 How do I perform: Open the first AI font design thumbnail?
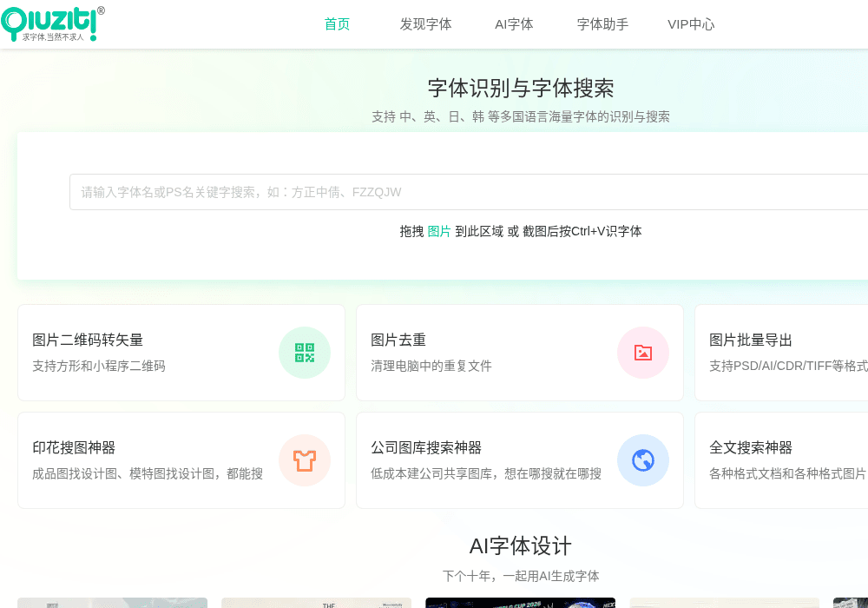point(112,603)
